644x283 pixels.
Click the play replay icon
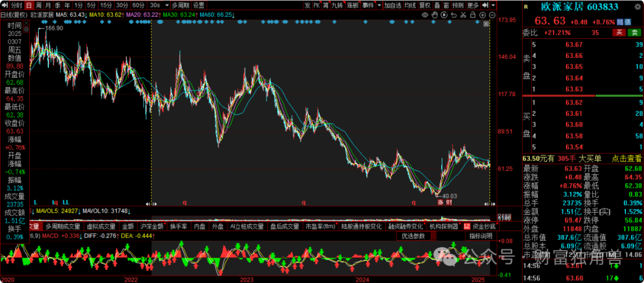pyautogui.click(x=444, y=15)
